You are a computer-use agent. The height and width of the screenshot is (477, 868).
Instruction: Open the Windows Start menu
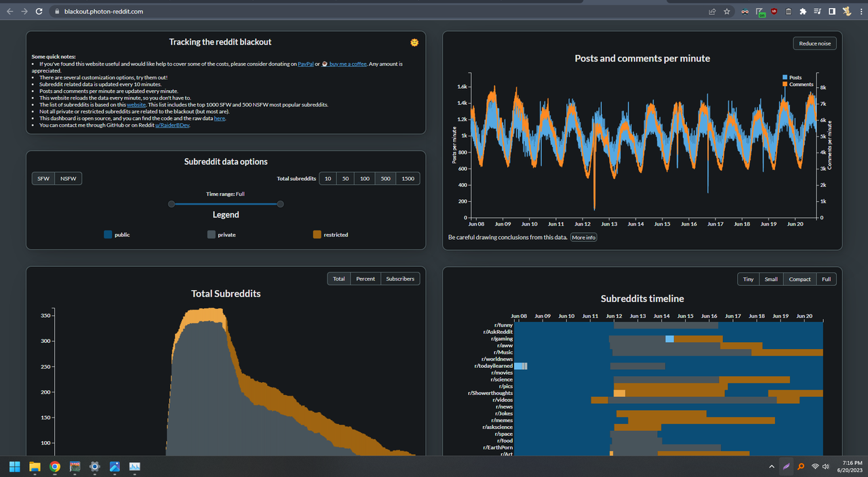pyautogui.click(x=14, y=466)
